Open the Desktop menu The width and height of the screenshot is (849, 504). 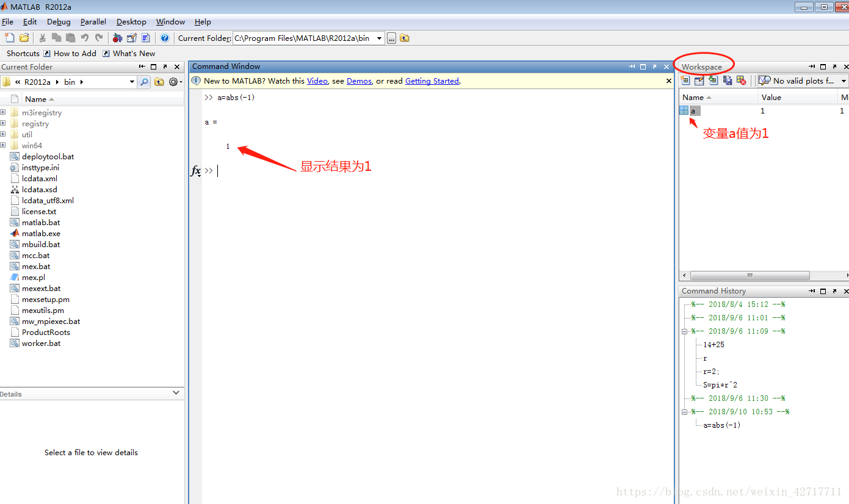pos(131,21)
